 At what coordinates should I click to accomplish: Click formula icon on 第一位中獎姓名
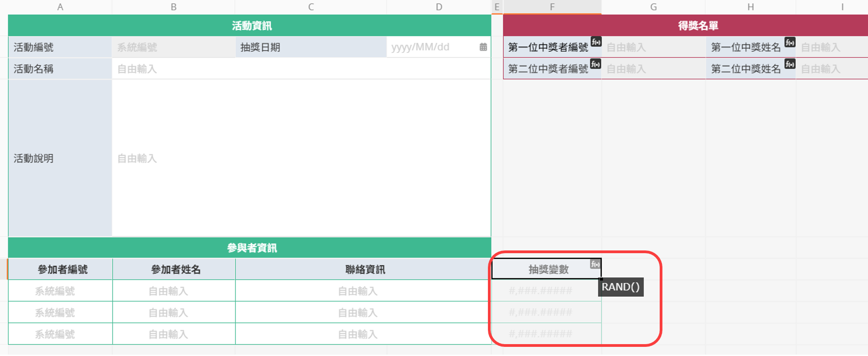coord(790,43)
